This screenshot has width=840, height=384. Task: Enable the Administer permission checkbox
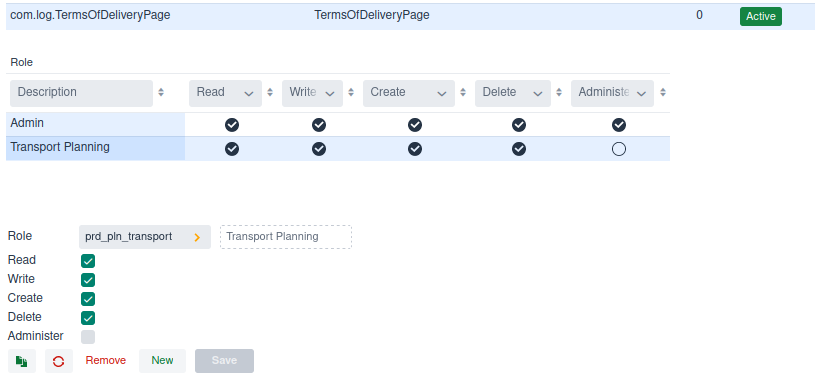click(x=88, y=337)
